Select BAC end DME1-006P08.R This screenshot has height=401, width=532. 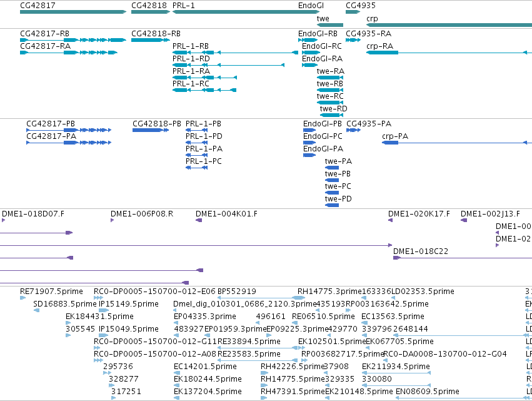click(x=113, y=220)
